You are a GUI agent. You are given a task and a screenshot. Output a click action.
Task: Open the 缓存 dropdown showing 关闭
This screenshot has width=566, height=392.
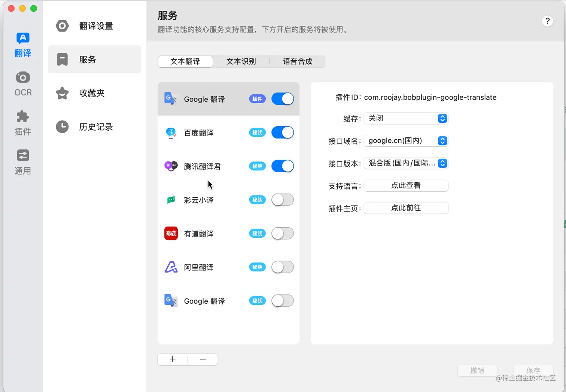click(406, 118)
